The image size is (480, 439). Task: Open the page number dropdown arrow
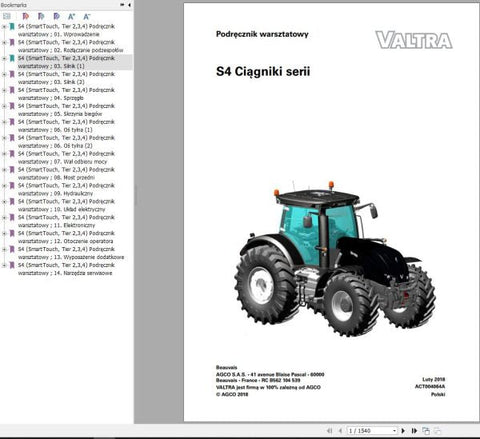pos(394,431)
